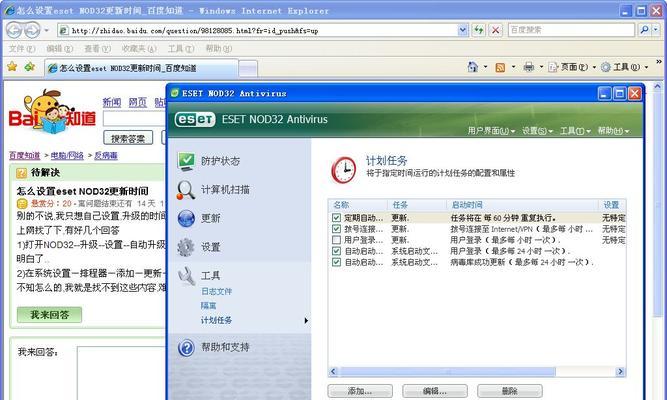Click the 我来回答 answer text area

[121, 372]
